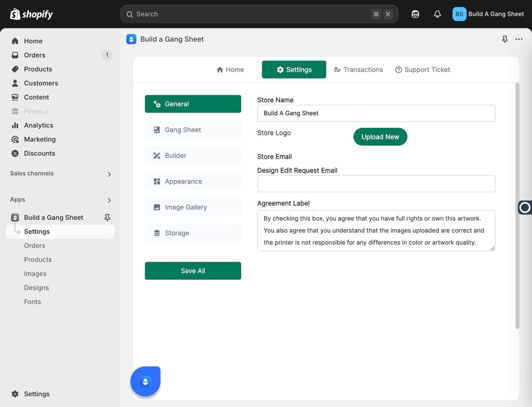Click the Save All button

click(x=193, y=271)
